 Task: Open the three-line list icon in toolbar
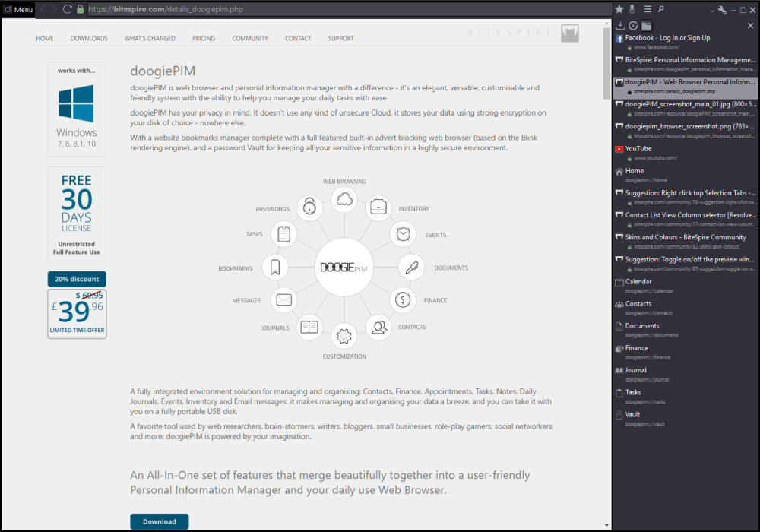point(648,9)
